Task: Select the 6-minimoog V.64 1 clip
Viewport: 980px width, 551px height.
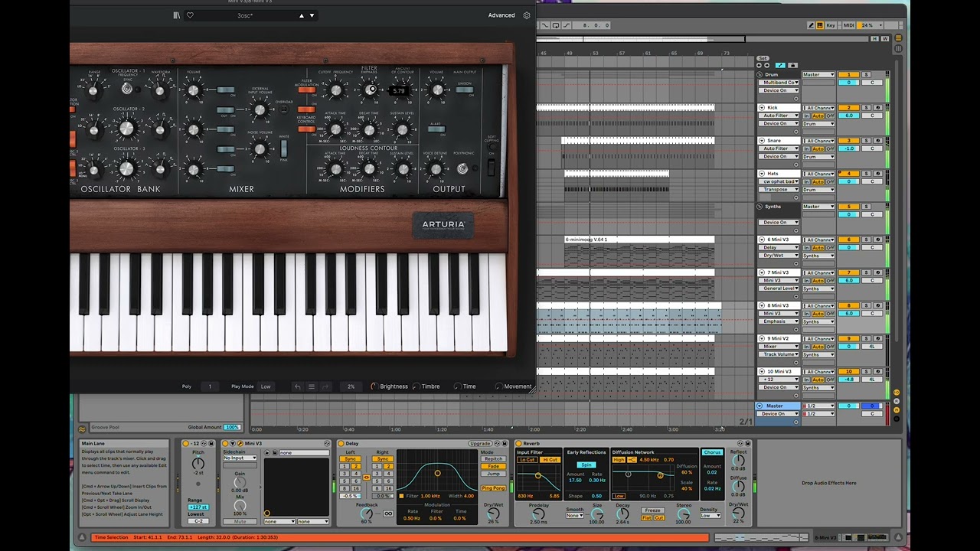Action: click(x=639, y=240)
